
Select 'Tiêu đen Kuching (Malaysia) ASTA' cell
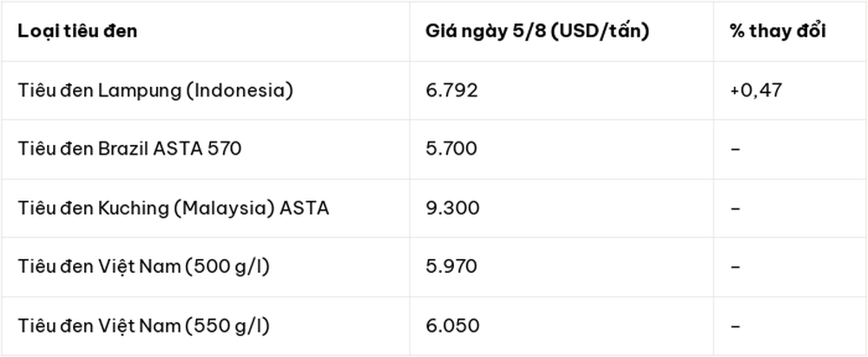coord(174,208)
